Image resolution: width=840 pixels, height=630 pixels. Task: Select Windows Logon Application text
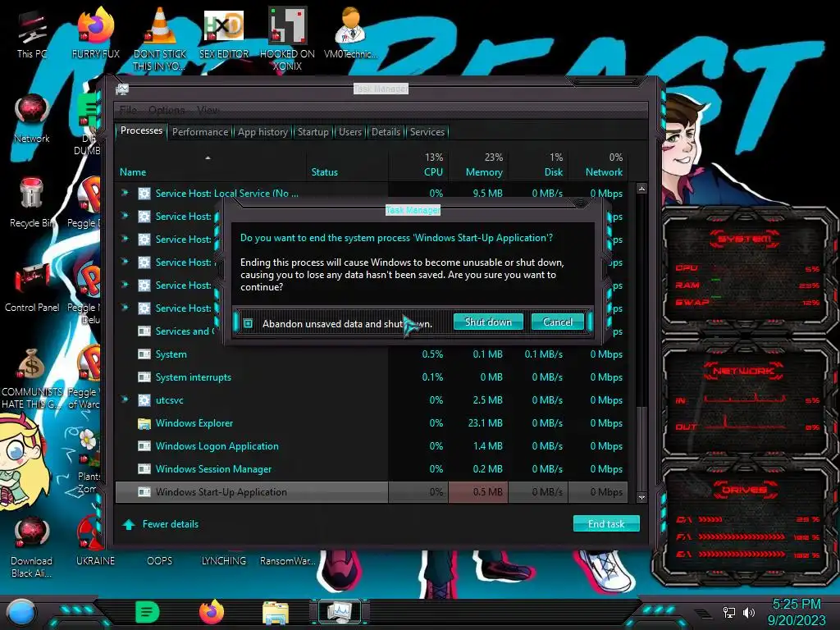click(217, 446)
